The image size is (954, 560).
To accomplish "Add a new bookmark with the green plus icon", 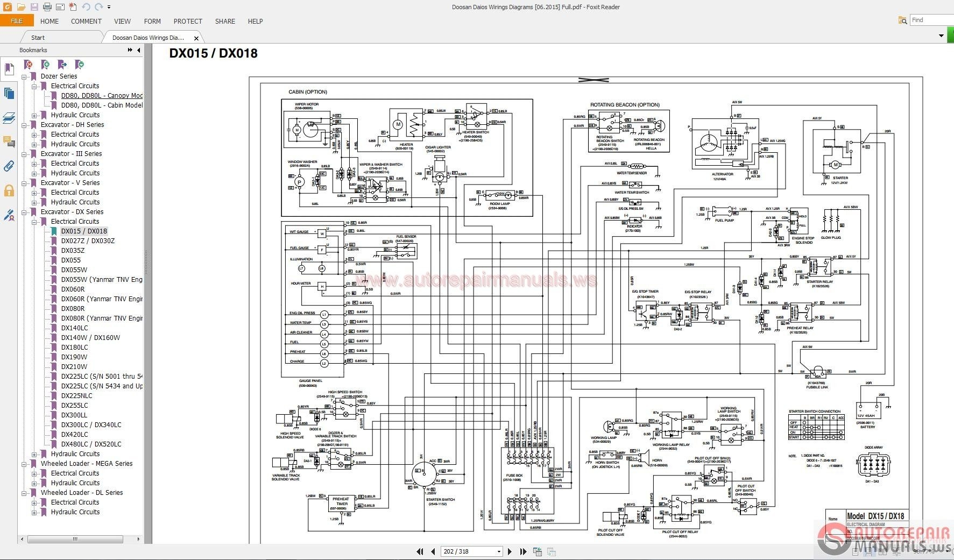I will [x=45, y=65].
